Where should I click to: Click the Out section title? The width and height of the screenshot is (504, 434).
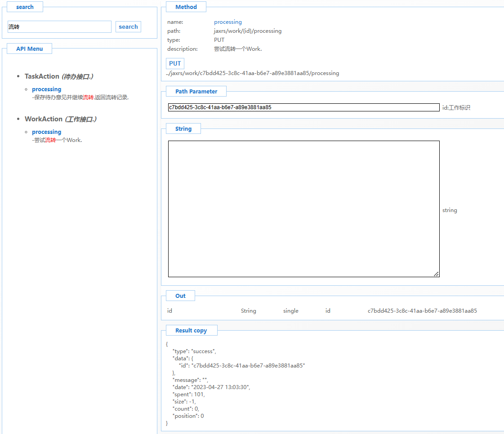pyautogui.click(x=180, y=296)
